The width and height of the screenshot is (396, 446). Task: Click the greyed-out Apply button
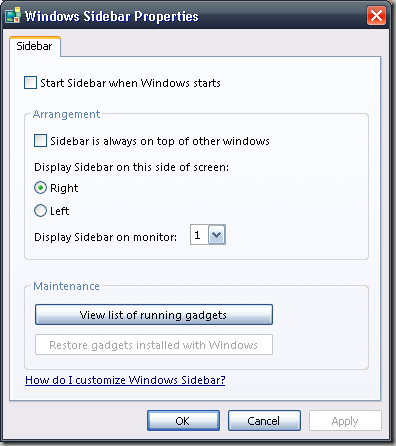point(345,421)
